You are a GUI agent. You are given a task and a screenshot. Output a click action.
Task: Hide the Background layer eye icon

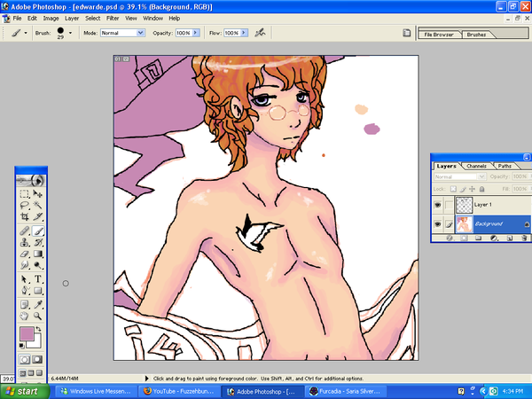coord(438,224)
